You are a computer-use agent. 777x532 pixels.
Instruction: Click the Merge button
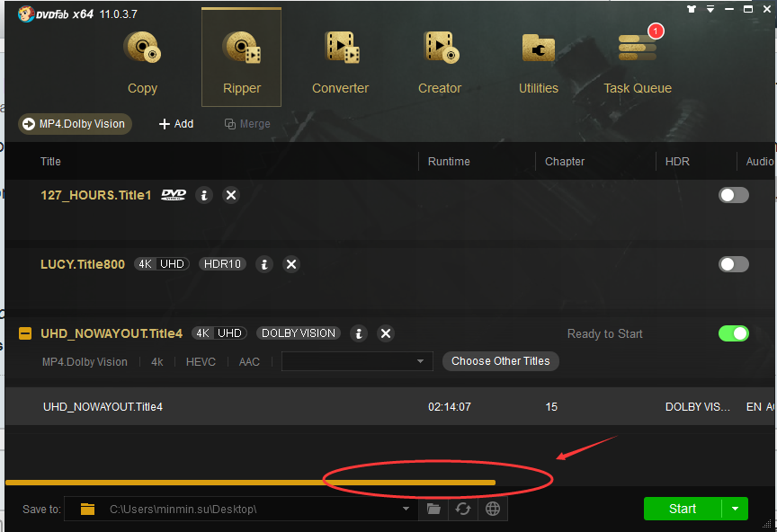tap(247, 124)
